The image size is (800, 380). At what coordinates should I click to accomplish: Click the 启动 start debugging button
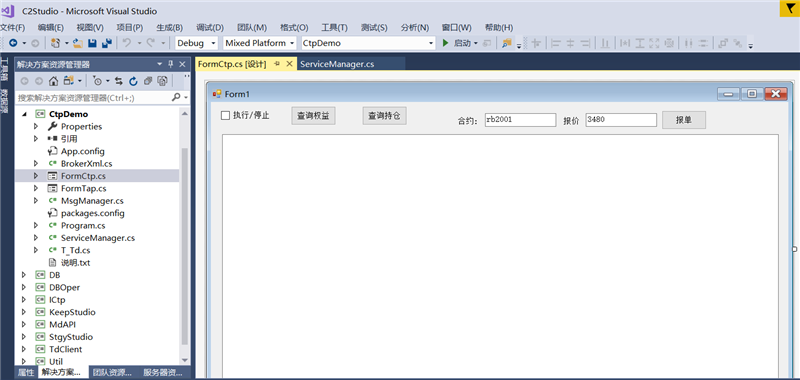click(x=457, y=43)
